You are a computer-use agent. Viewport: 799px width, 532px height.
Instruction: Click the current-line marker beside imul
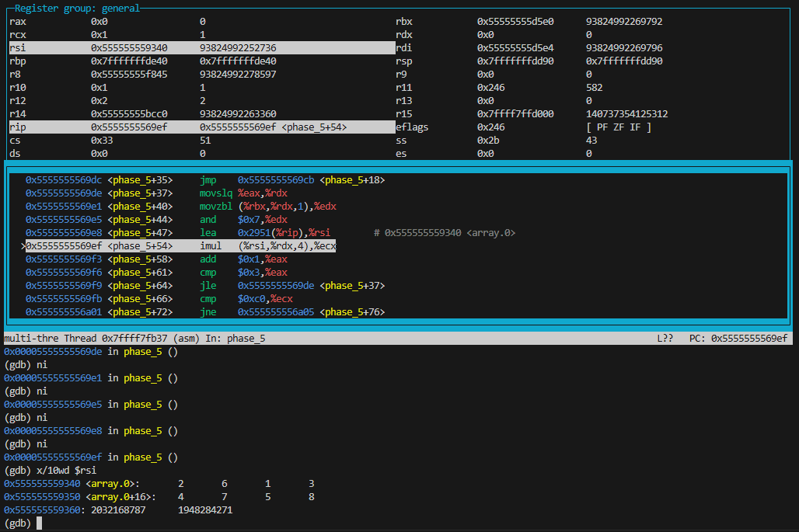coord(23,246)
